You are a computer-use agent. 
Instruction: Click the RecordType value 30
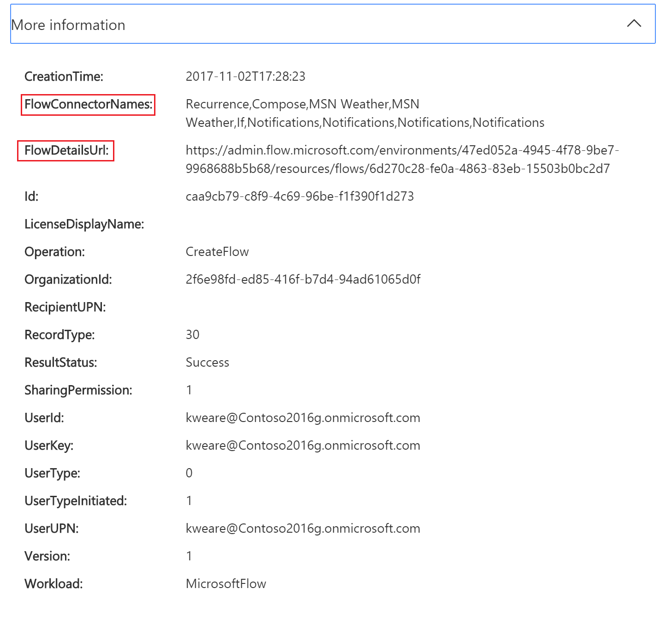[192, 334]
